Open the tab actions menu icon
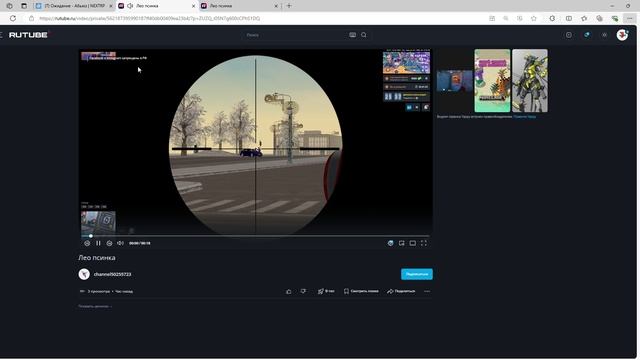The image size is (640, 360). [24, 6]
